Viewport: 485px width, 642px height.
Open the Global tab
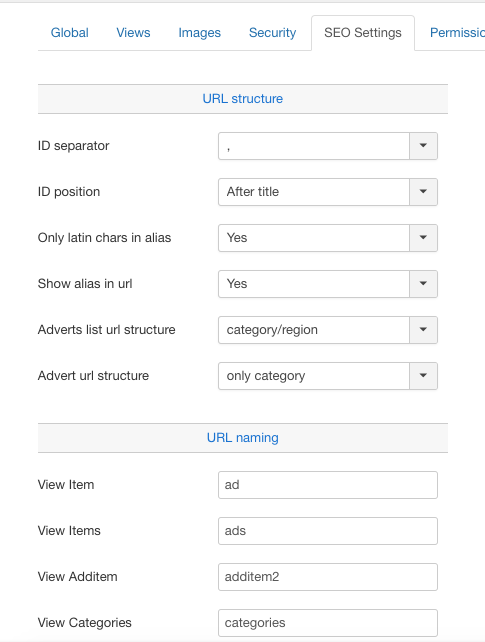[x=70, y=33]
